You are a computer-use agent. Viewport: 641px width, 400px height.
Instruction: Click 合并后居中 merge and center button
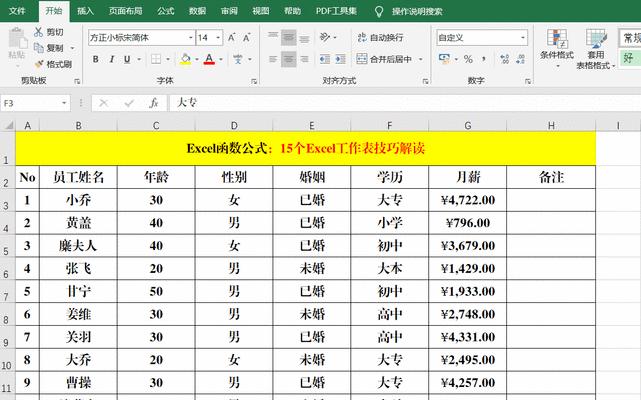pyautogui.click(x=384, y=59)
